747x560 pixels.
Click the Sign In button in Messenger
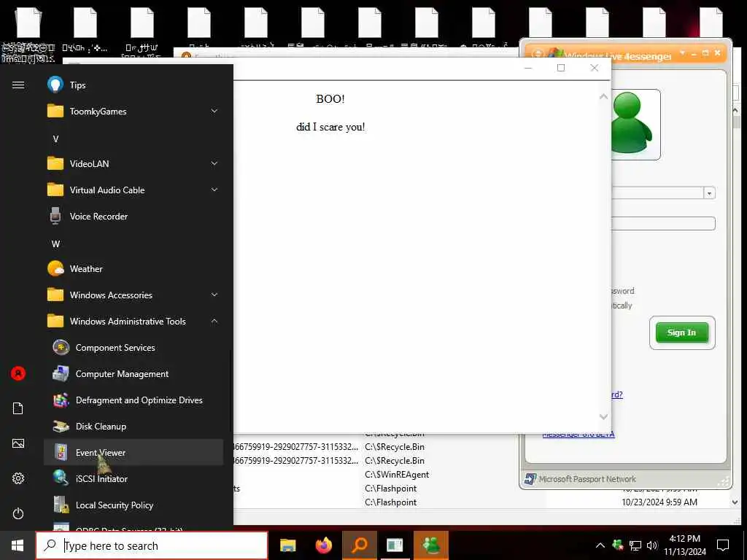[682, 332]
